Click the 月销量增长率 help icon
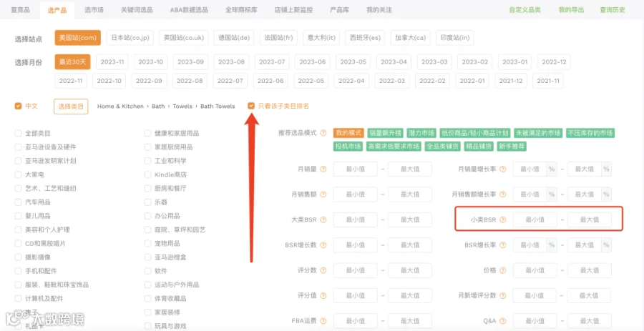Screen dimensions: 644x331 [x=503, y=169]
